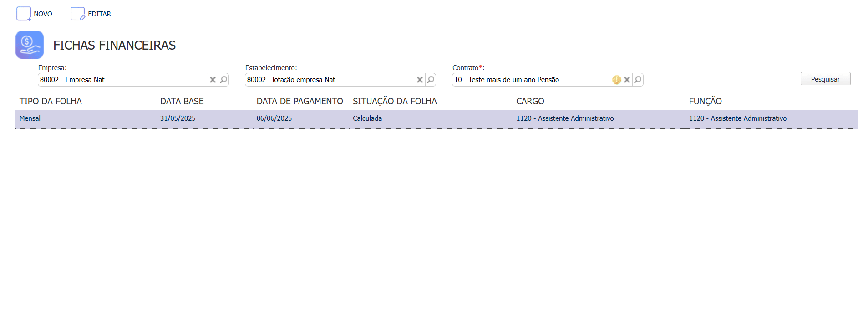Sort by CARGO column header
The width and height of the screenshot is (868, 312).
click(x=530, y=101)
